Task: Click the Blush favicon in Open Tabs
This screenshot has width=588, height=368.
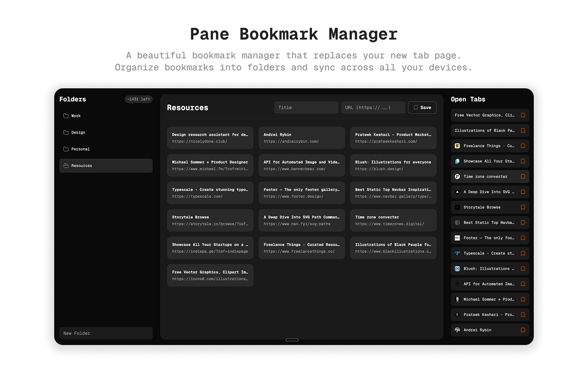Action: 457,268
